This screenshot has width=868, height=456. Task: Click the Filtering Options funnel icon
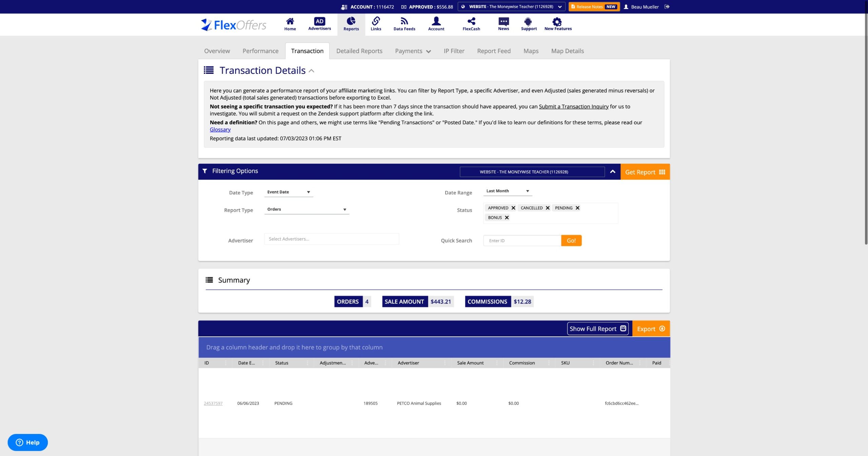click(205, 171)
